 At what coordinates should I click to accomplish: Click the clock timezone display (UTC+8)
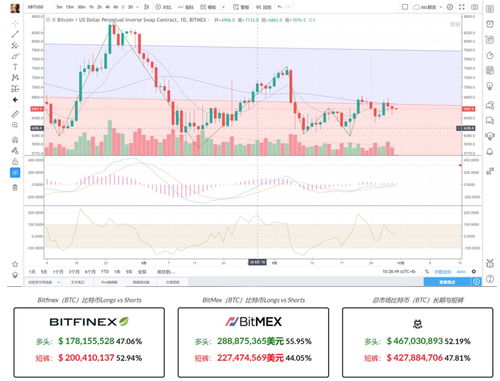point(399,272)
